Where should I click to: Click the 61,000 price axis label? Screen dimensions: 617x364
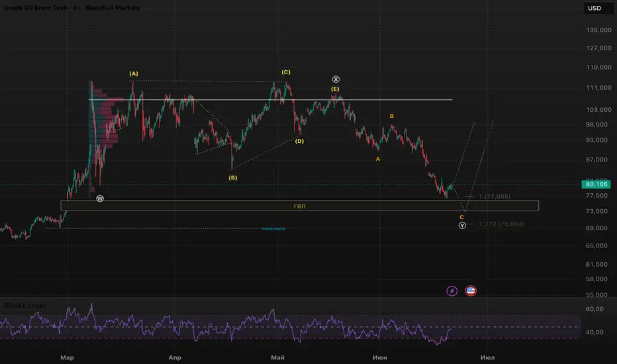(596, 265)
